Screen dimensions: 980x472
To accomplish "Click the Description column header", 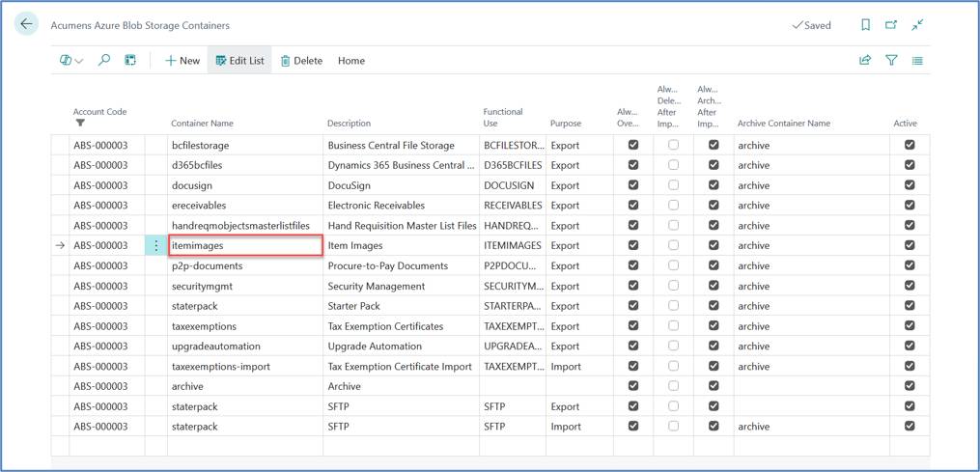I will click(349, 124).
